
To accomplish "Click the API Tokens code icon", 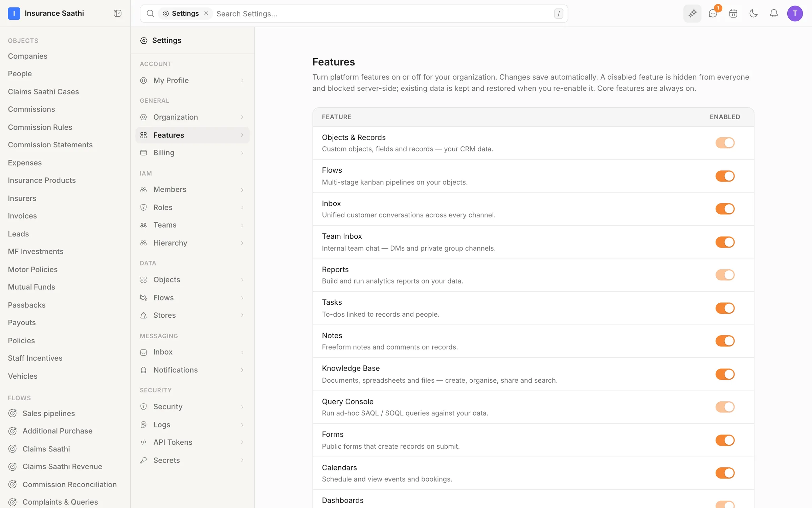I will click(143, 442).
